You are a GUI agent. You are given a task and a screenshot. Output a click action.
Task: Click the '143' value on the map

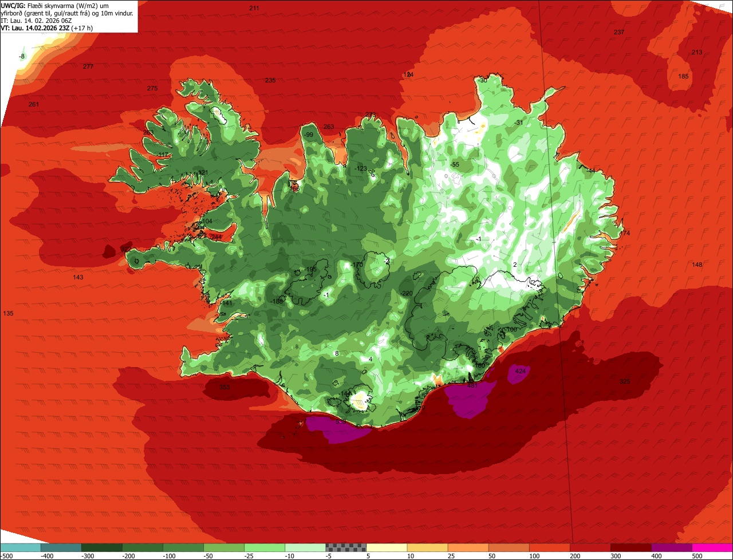[78, 277]
